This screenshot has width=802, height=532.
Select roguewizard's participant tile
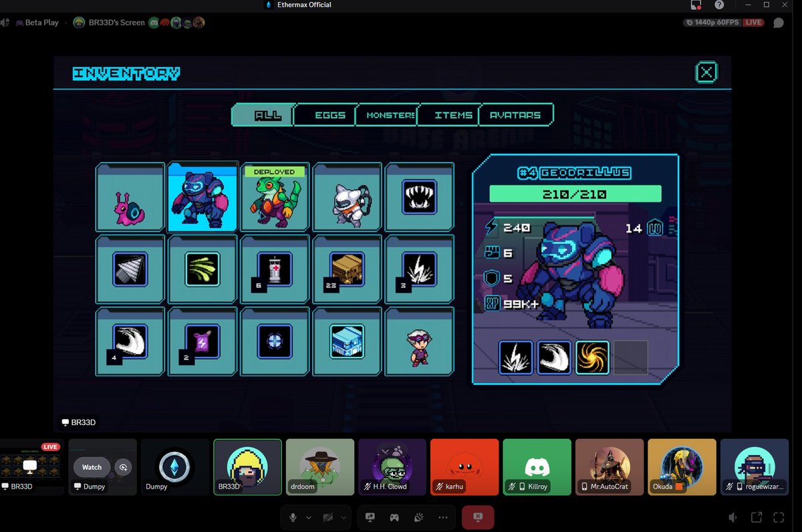click(754, 467)
